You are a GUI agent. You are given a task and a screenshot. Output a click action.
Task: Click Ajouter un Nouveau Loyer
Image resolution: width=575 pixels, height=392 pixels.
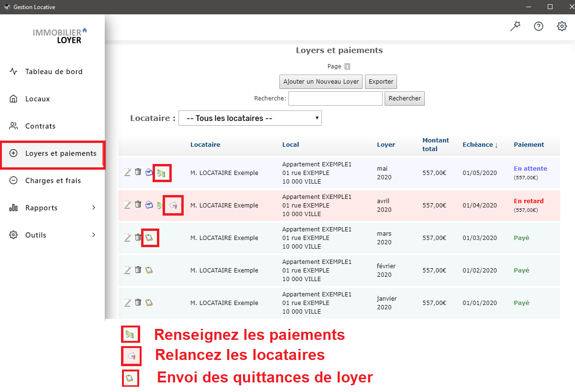click(321, 82)
